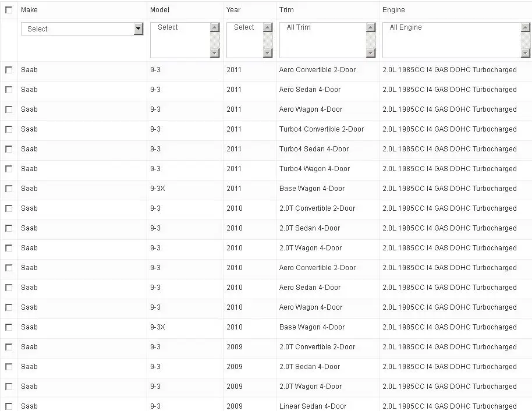Viewport: 532px width, 411px height.
Task: Check the 2011 Turbo4 Convertible 2-Door row
Action: [x=9, y=129]
